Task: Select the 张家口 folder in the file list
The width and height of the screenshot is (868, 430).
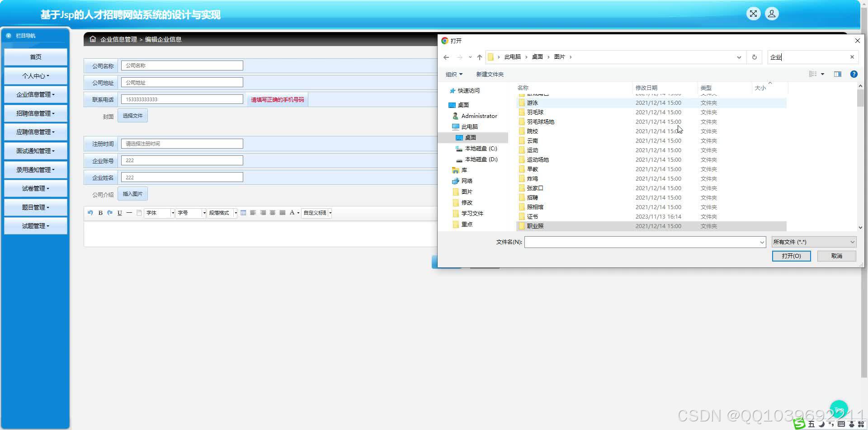Action: (651, 188)
